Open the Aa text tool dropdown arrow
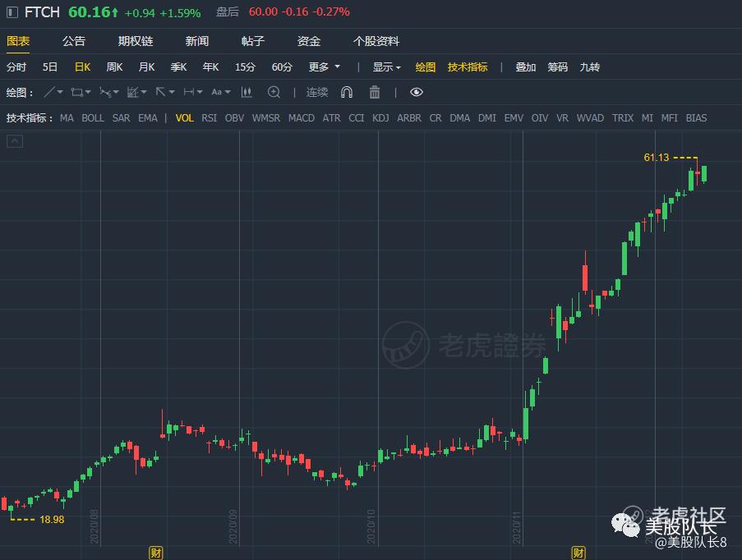The width and height of the screenshot is (742, 560). (x=228, y=92)
